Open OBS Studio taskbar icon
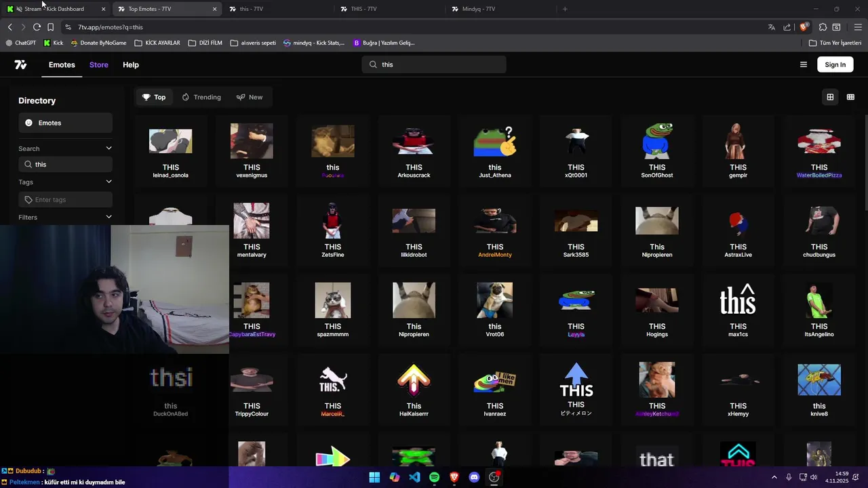Image resolution: width=868 pixels, height=488 pixels. (494, 477)
